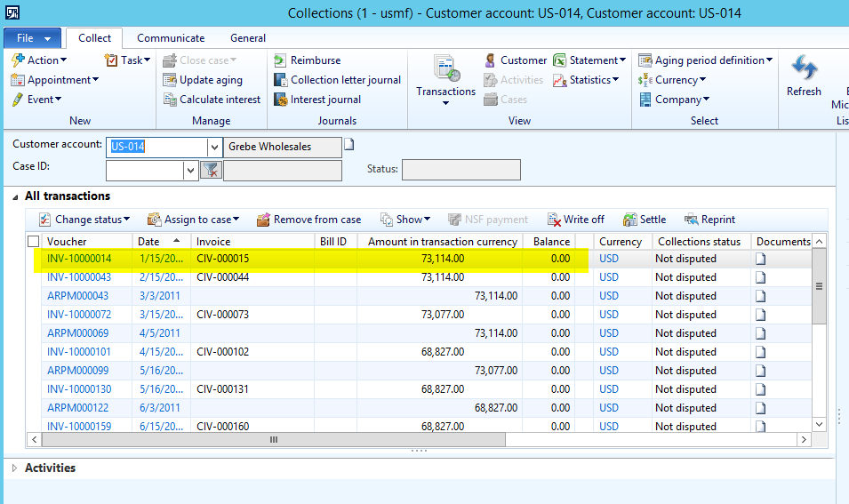The image size is (849, 504).
Task: Click the Reprint toolbar icon
Action: 691,220
